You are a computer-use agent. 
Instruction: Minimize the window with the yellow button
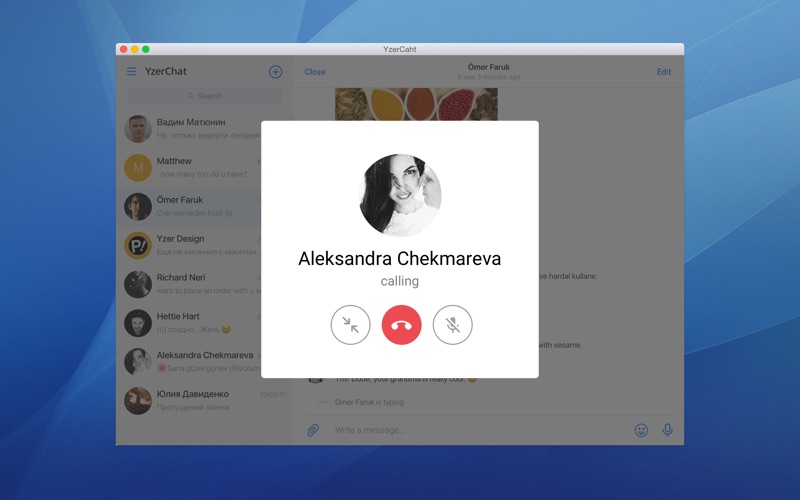point(135,49)
